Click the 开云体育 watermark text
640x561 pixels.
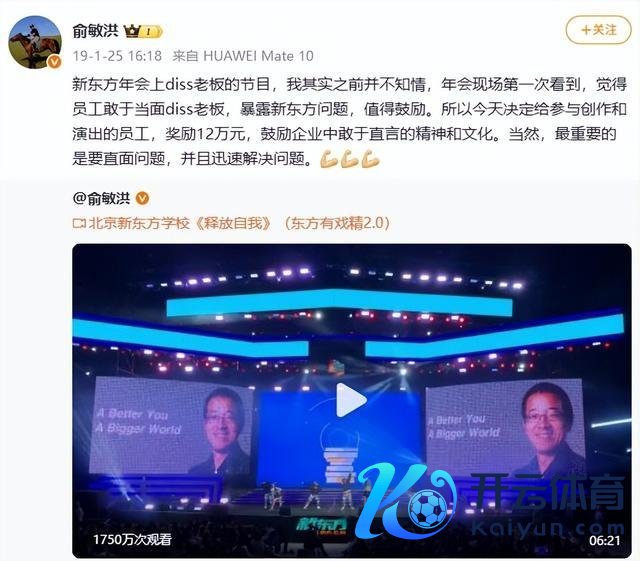(547, 492)
